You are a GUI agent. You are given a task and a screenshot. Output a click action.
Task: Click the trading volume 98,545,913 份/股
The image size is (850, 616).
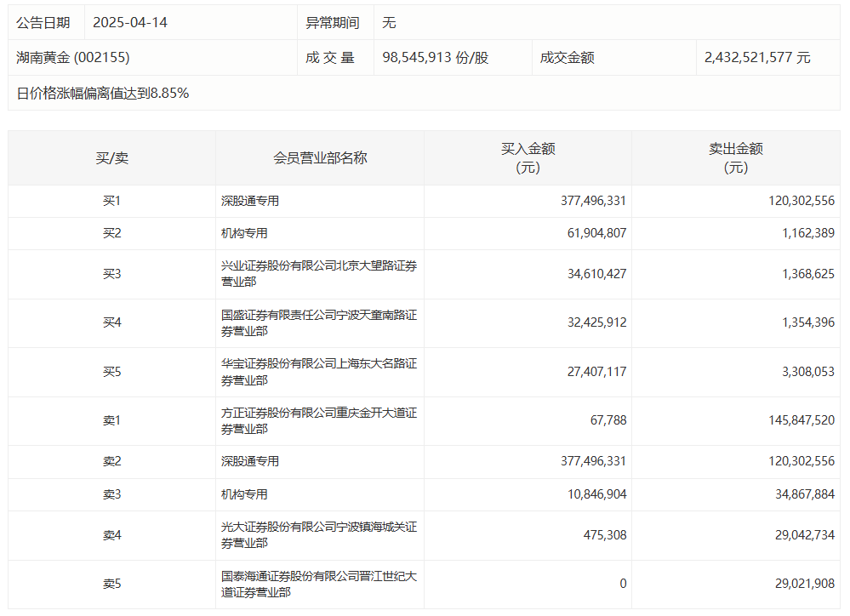[436, 58]
